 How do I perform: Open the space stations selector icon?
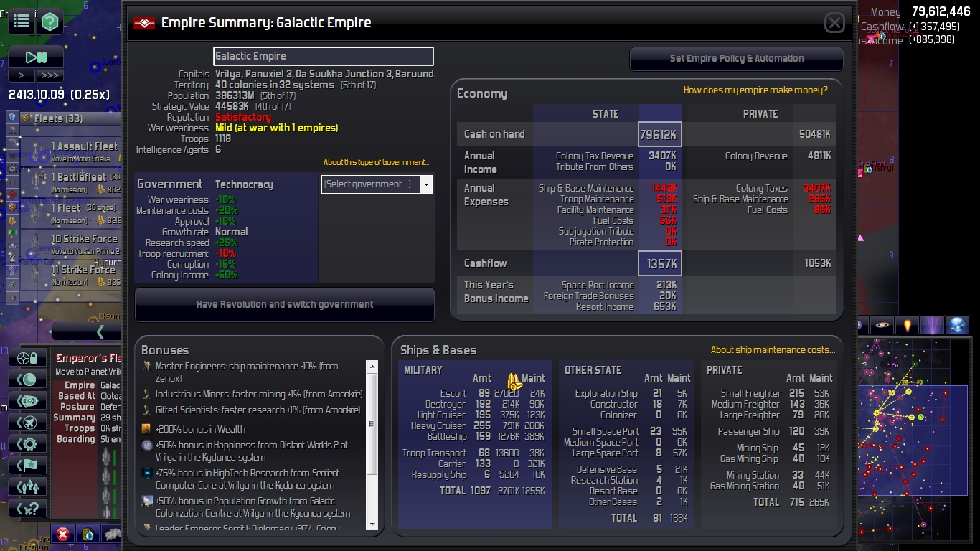pos(27,401)
